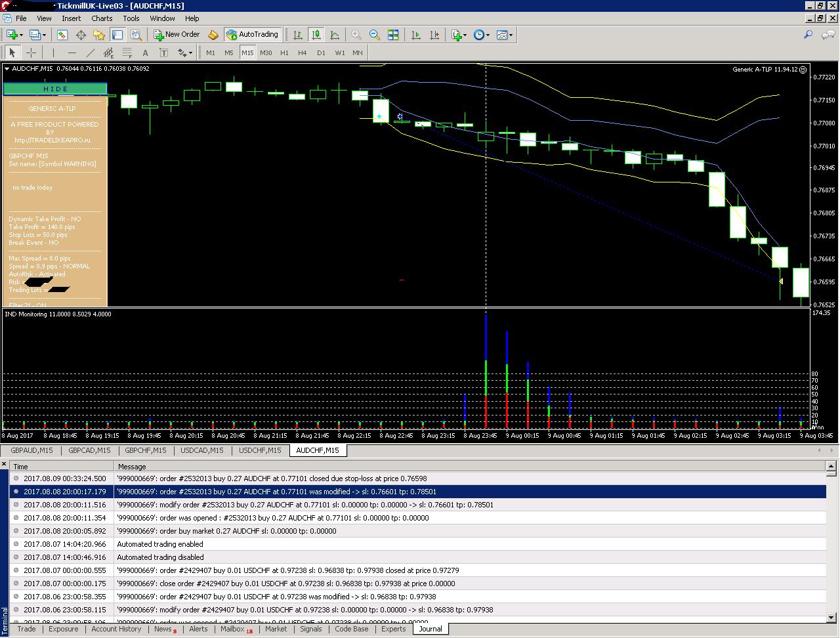Select the crosshair tool
840x638 pixels.
(31, 53)
